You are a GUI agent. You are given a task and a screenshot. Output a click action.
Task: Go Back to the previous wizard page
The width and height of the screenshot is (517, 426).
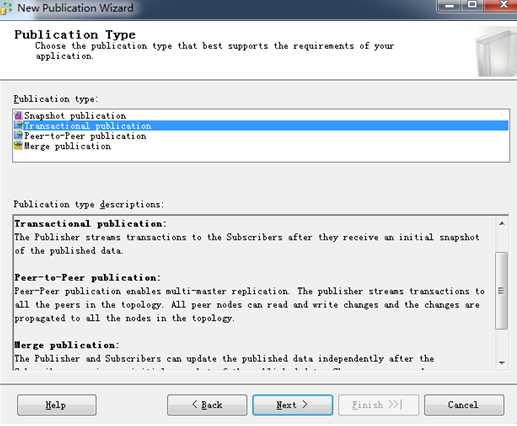[207, 405]
